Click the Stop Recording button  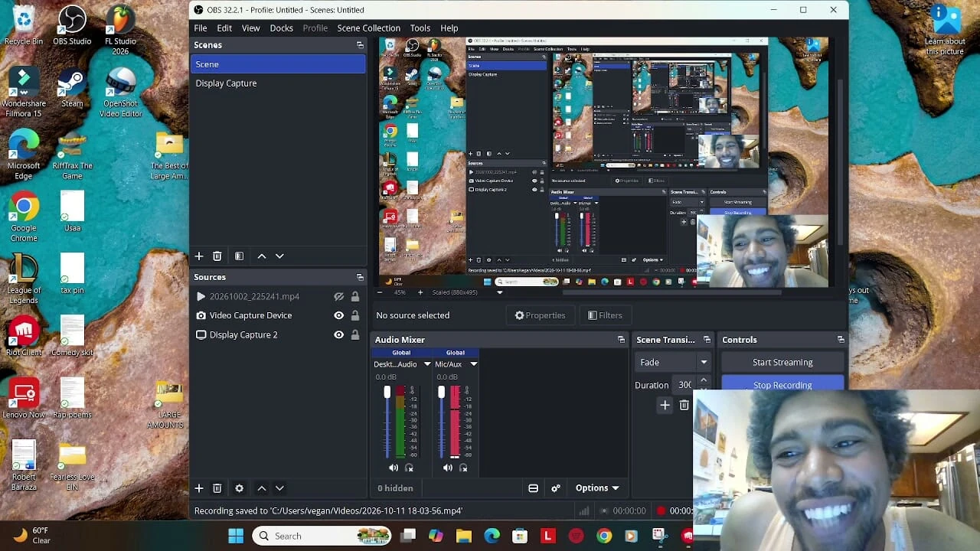782,383
